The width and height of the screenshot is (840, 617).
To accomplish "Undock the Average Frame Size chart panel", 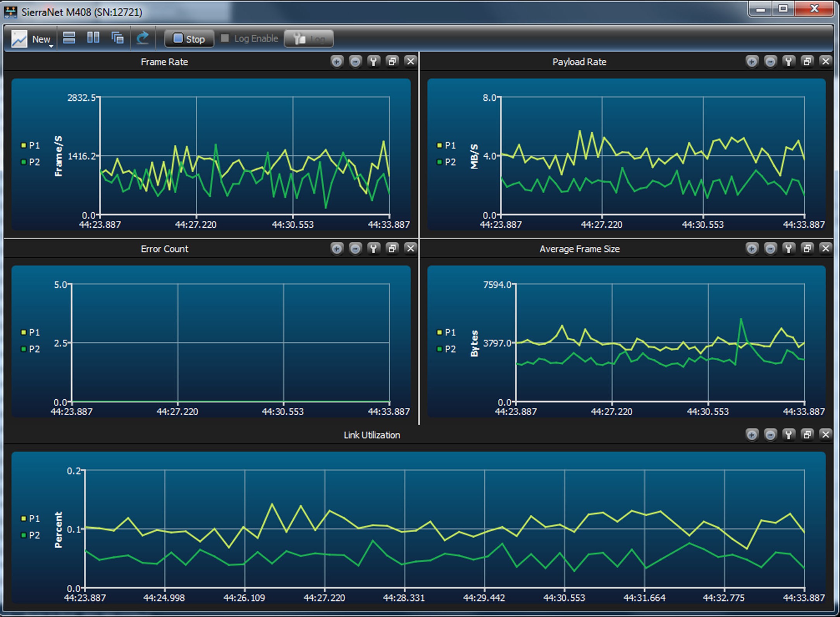I will point(807,248).
